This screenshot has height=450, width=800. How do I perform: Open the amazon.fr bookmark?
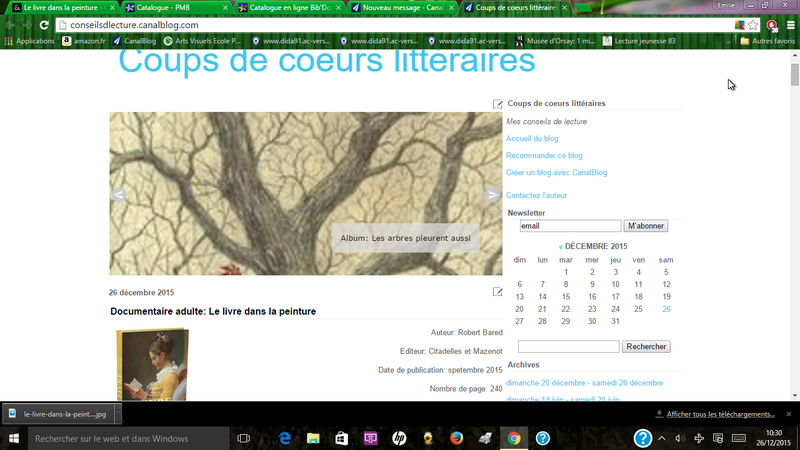[84, 41]
